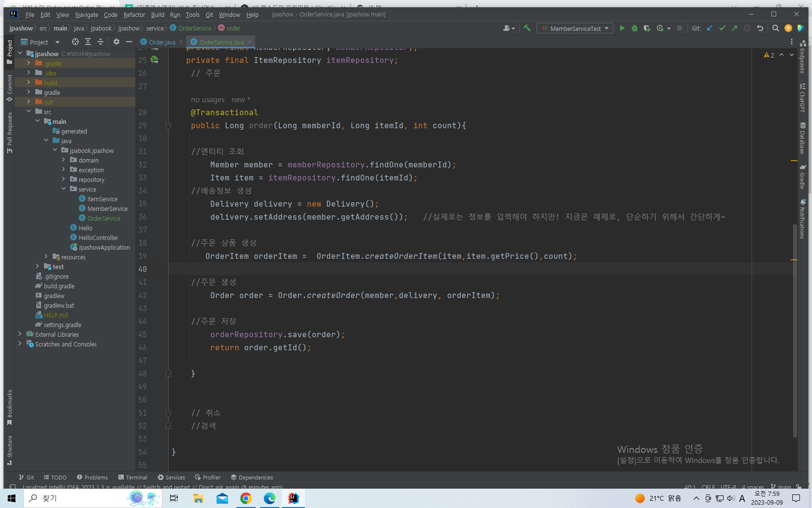Viewport: 812px width, 508px height.
Task: Open Structure tool window
Action: coord(9,450)
